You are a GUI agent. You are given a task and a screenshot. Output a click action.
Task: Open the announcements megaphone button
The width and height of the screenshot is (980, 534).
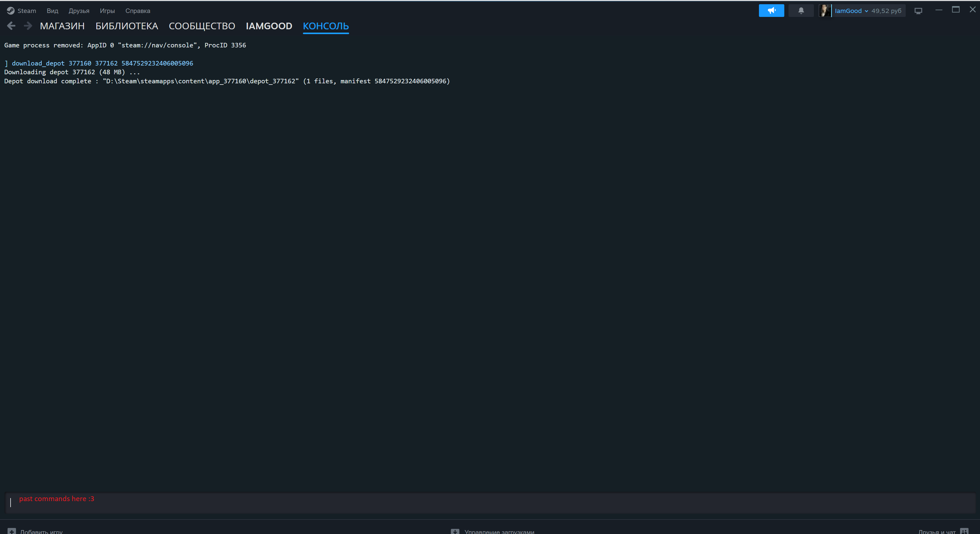(x=771, y=11)
